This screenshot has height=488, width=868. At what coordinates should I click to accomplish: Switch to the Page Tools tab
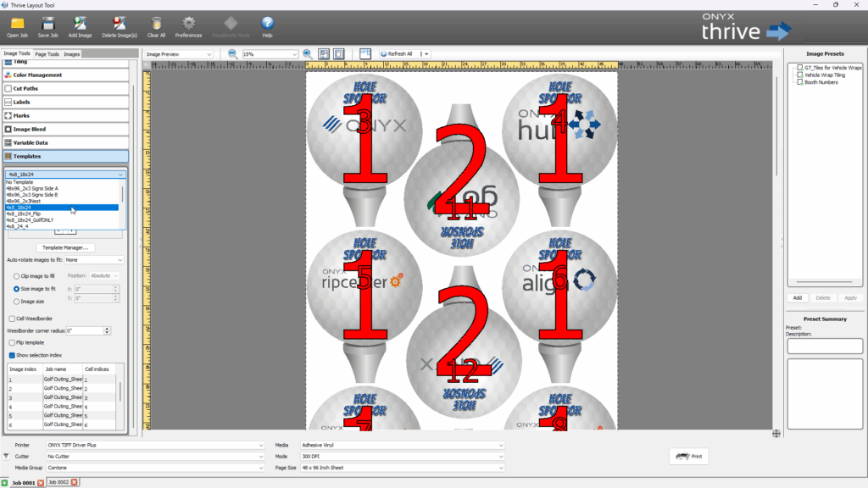pos(47,54)
